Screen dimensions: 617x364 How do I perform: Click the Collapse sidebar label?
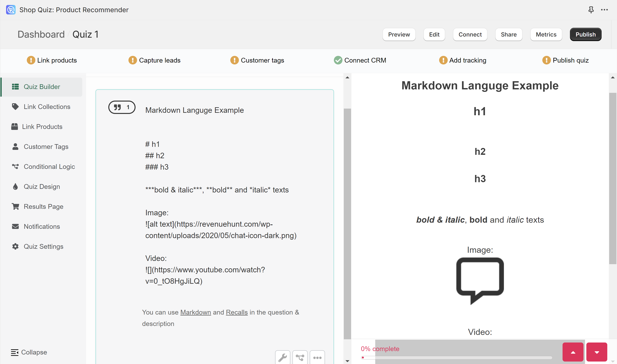coord(34,352)
